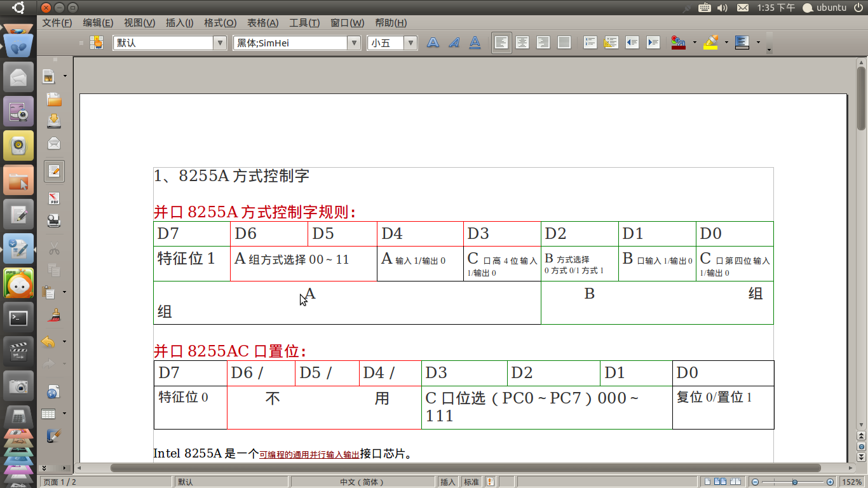Click the Cut scissors icon
The image size is (868, 488).
(x=54, y=248)
